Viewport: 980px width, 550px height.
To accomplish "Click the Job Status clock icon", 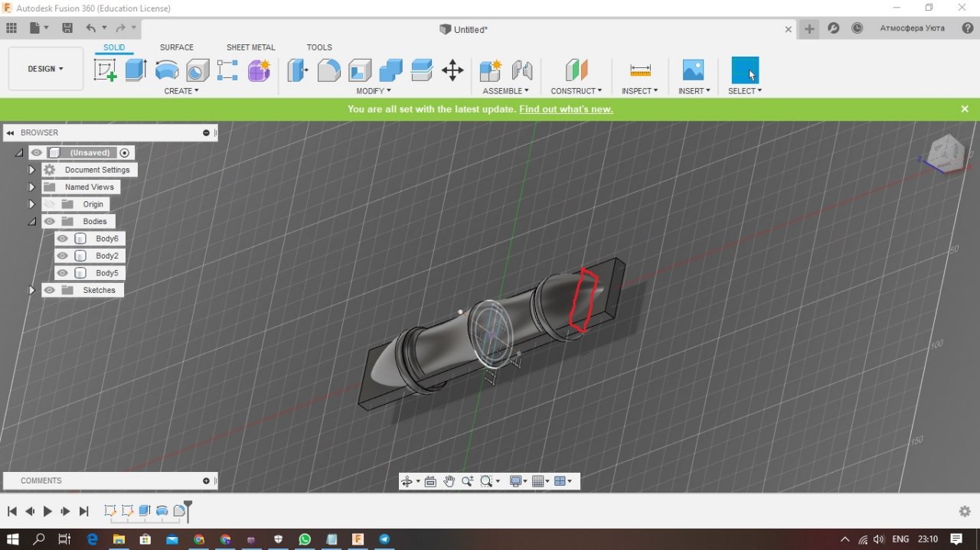I will 857,28.
